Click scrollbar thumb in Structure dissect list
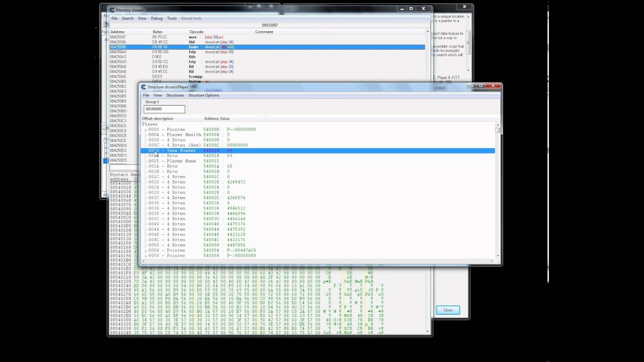This screenshot has height=362, width=644. 498,130
